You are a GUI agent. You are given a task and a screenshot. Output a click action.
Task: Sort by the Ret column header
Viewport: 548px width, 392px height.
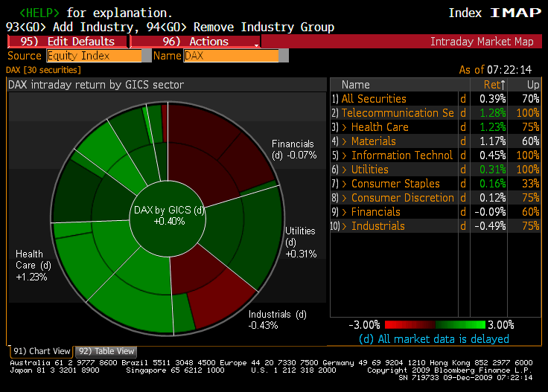coord(492,85)
